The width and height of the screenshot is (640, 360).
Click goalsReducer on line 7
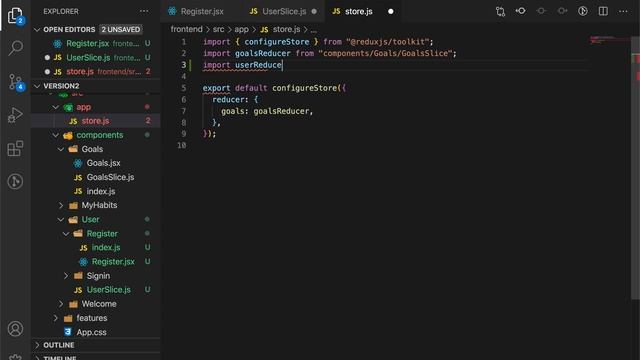(281, 111)
